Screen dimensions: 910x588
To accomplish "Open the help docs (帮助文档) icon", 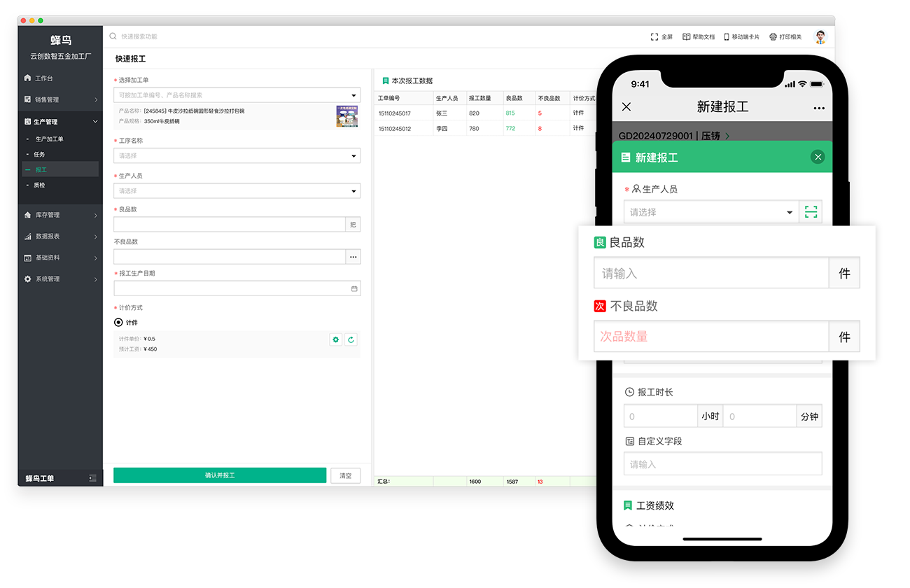I will 686,37.
